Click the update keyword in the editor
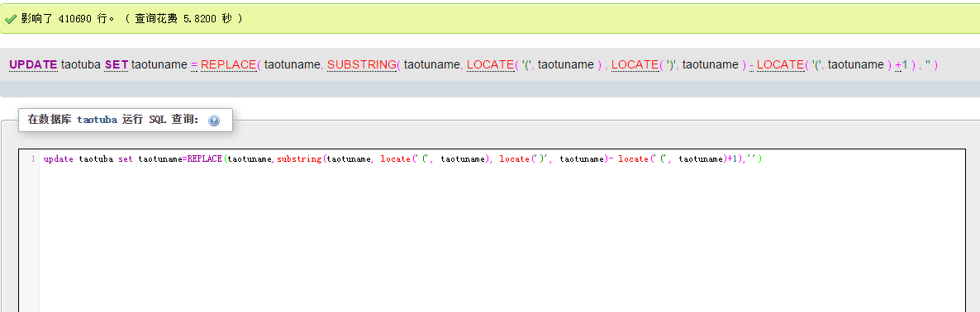 pyautogui.click(x=59, y=159)
